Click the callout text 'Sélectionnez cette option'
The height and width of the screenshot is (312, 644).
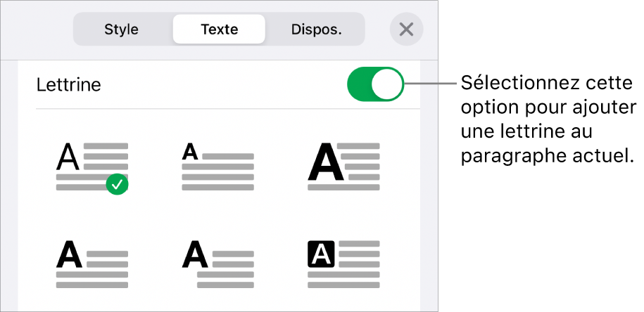coord(545,86)
